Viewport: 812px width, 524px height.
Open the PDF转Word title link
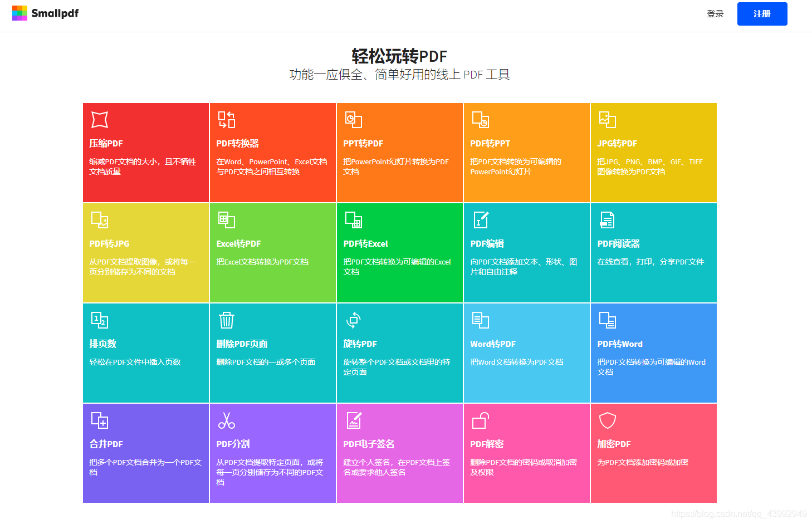(620, 344)
